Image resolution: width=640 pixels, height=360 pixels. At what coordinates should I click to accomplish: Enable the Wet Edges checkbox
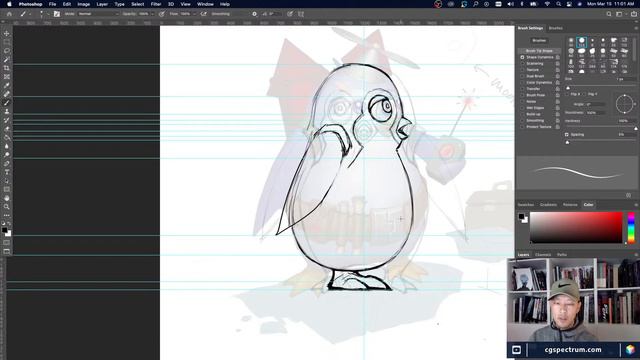(522, 108)
